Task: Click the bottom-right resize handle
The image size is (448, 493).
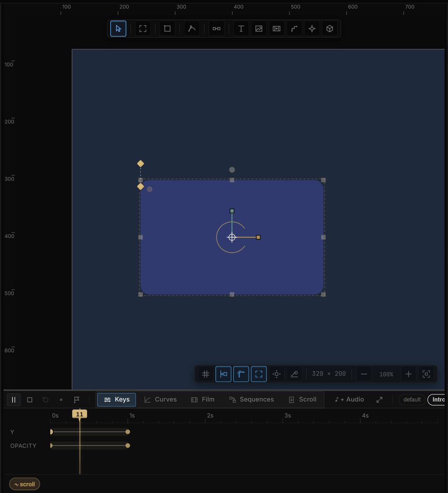Action: (323, 295)
